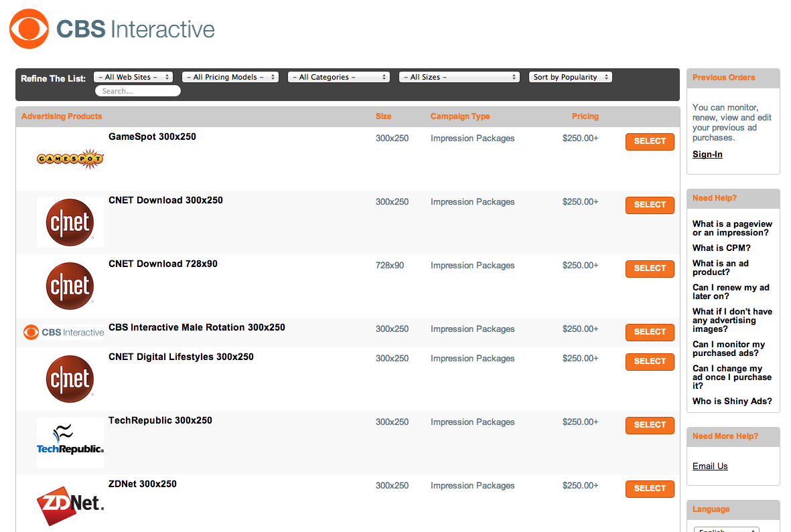This screenshot has height=532, width=791.
Task: Click the CNET logo beside Digital Lifestyles
Action: 70,379
